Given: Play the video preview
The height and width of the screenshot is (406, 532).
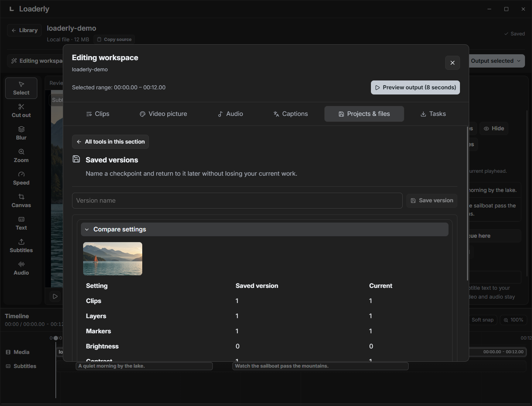Looking at the screenshot, I should pos(55,296).
